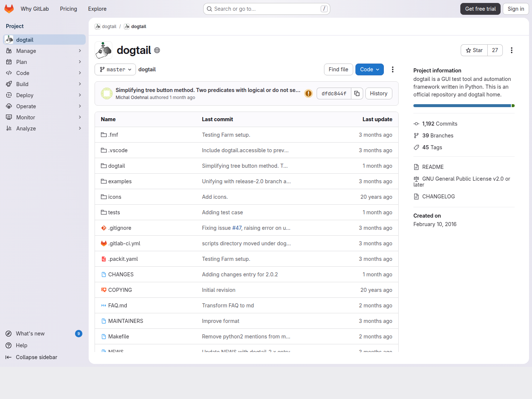Expand the Deploy sidebar section
532x399 pixels.
pyautogui.click(x=44, y=95)
